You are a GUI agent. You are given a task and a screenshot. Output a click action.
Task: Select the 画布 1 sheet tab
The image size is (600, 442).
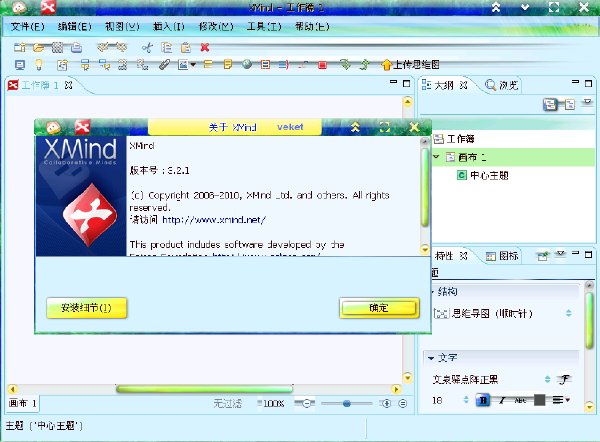point(23,403)
